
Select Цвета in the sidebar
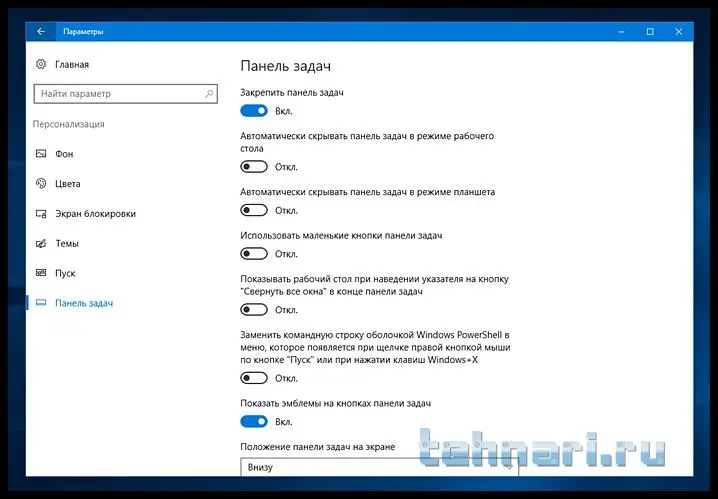click(x=67, y=184)
